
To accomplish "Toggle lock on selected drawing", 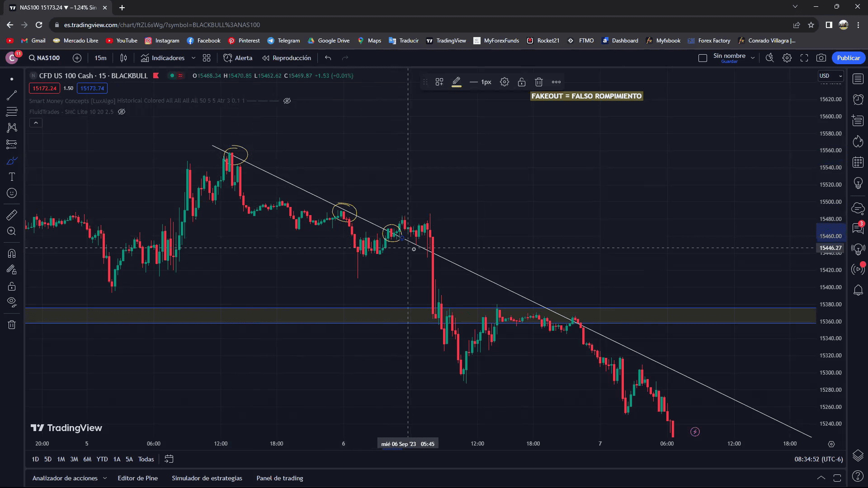I will point(521,82).
